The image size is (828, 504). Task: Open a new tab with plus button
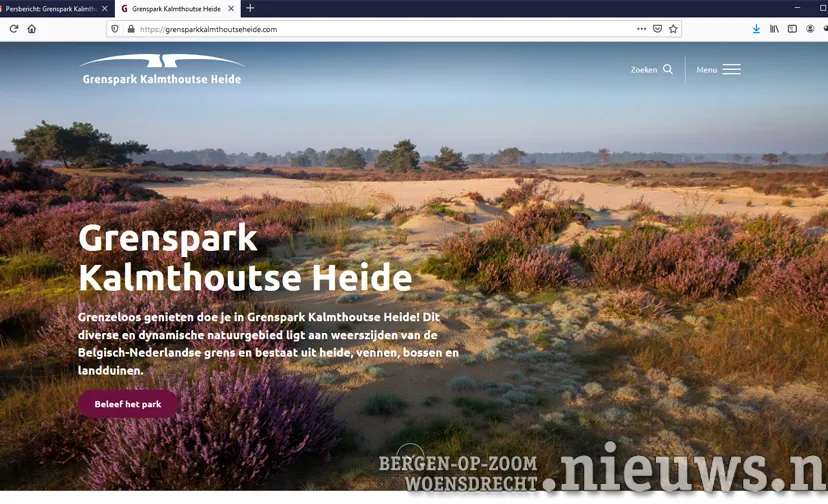(250, 8)
